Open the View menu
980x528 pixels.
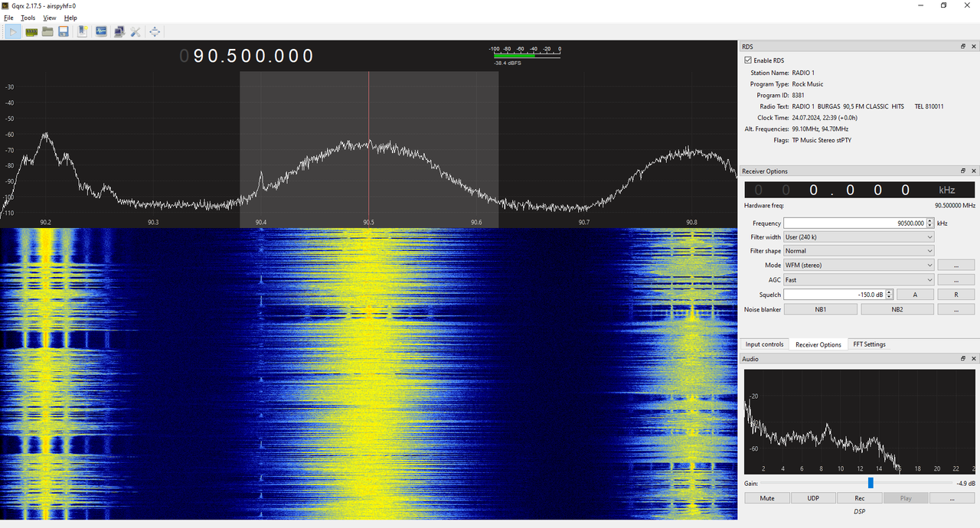[50, 18]
